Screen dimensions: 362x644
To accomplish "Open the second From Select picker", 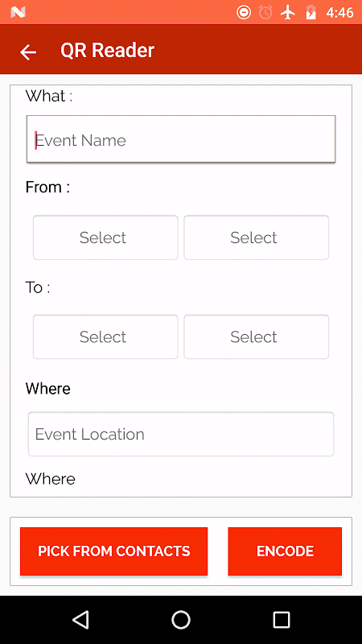I will click(256, 237).
